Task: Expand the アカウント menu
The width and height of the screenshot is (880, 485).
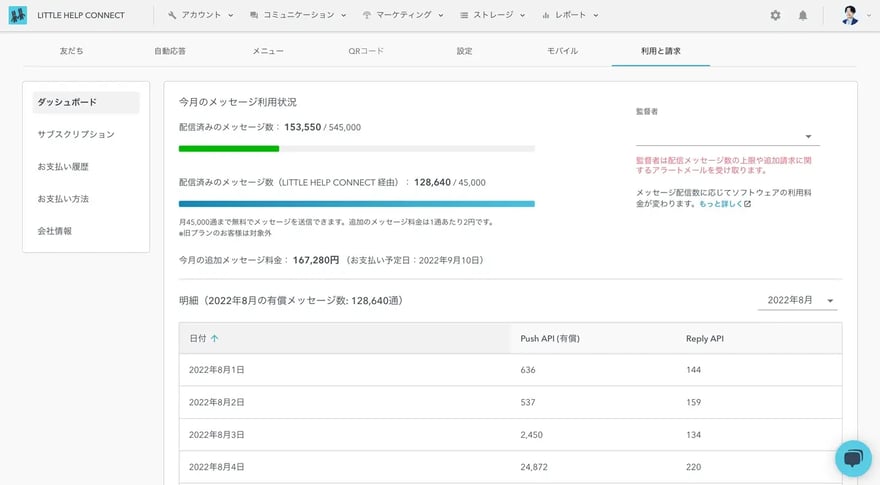Action: tap(200, 15)
